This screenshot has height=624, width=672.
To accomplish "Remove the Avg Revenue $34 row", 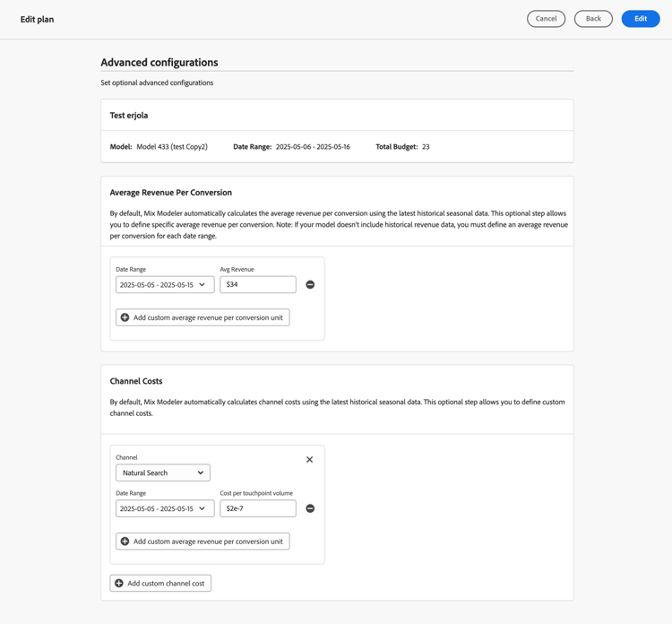I will (x=310, y=285).
